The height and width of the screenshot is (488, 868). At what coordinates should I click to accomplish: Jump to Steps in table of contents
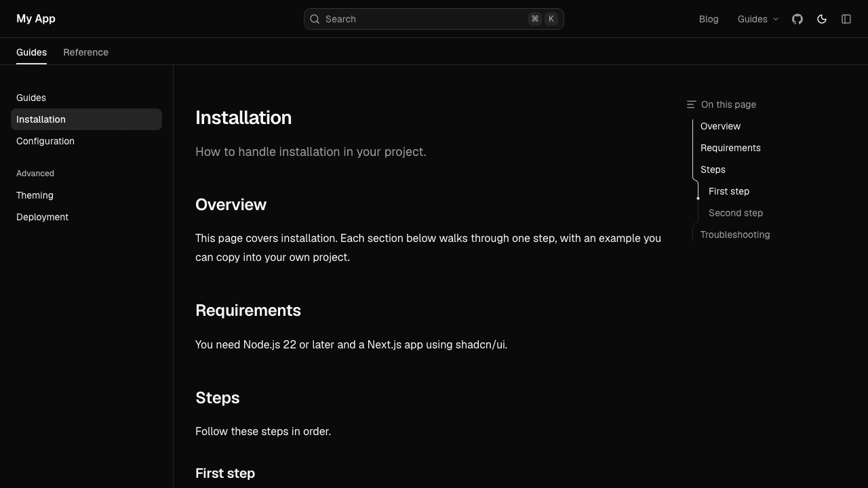pyautogui.click(x=713, y=169)
